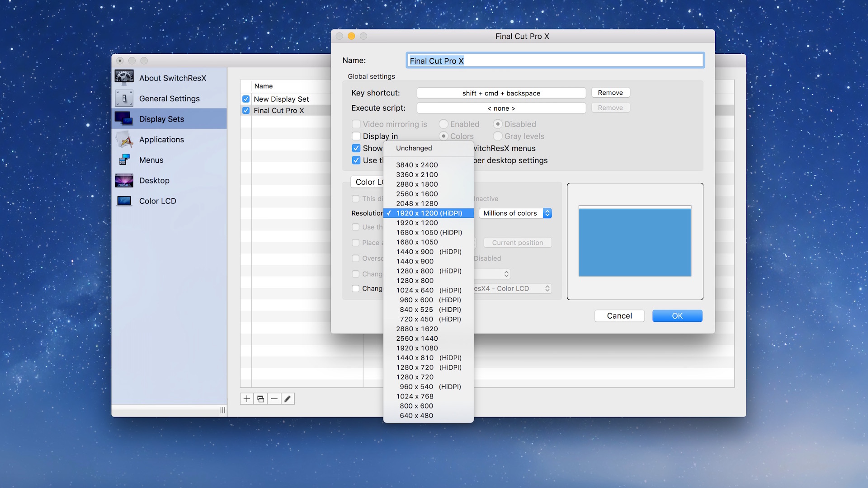Image resolution: width=868 pixels, height=488 pixels.
Task: Click the Color LCD monitor icon
Action: [124, 201]
